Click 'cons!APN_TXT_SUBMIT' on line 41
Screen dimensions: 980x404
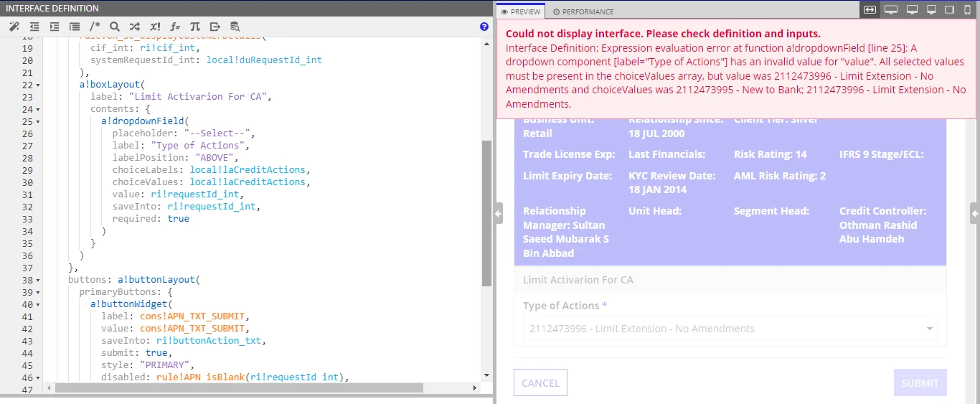pos(193,316)
